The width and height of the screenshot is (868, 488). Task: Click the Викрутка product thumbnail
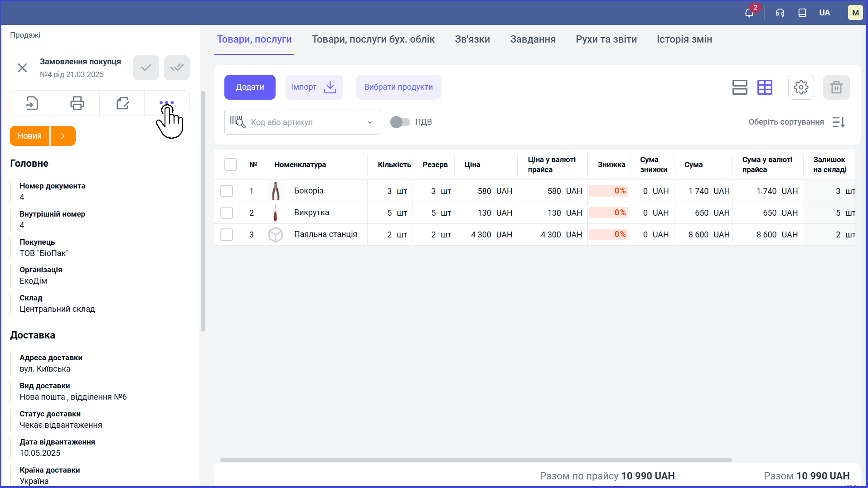coord(276,213)
